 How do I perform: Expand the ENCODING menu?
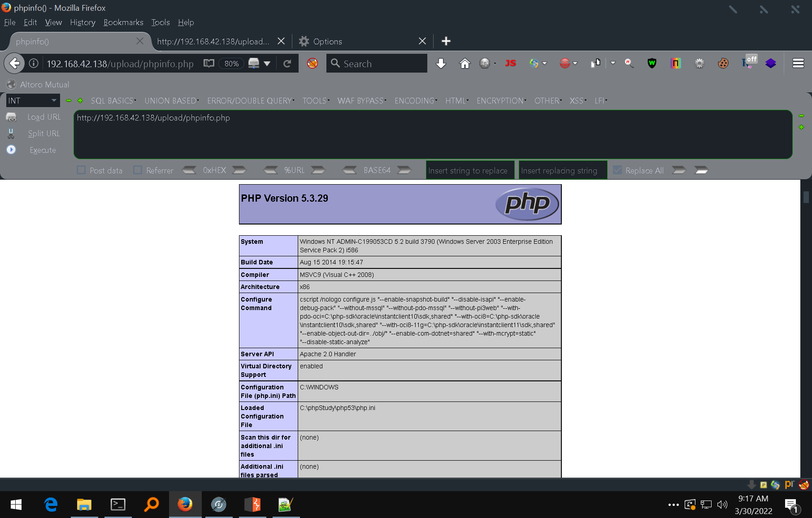(x=416, y=101)
